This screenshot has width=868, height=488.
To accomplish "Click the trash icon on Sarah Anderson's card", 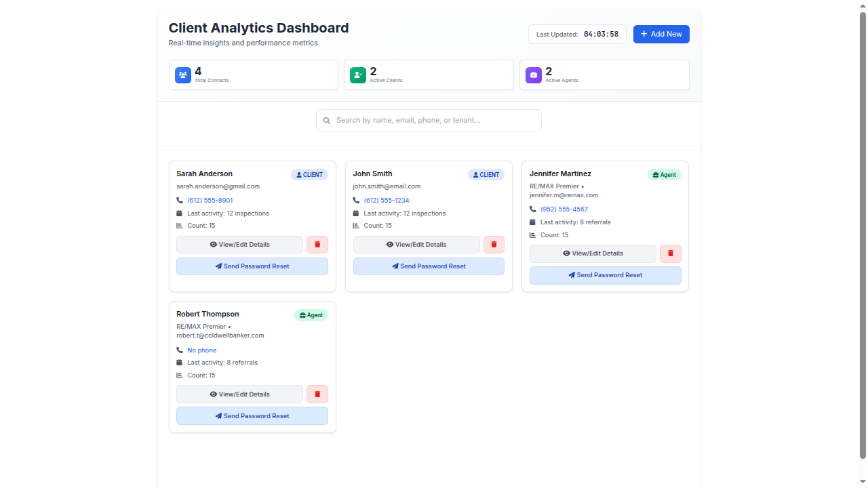I will coord(317,244).
